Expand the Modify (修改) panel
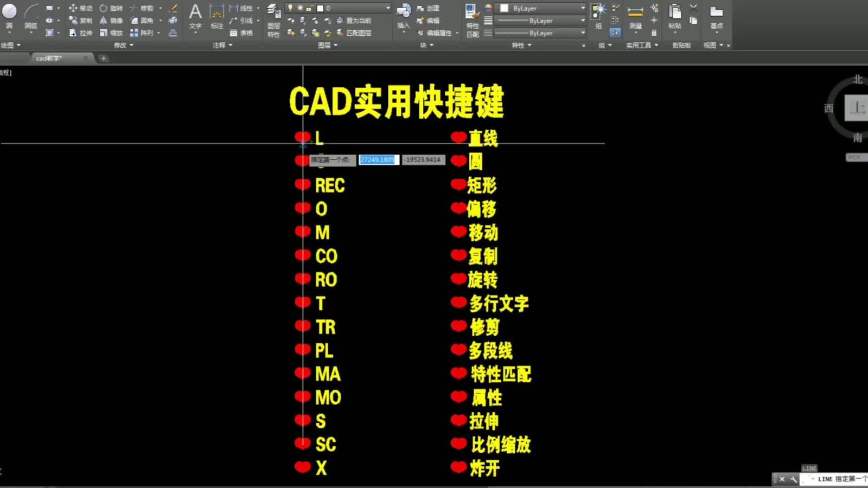 (x=123, y=46)
